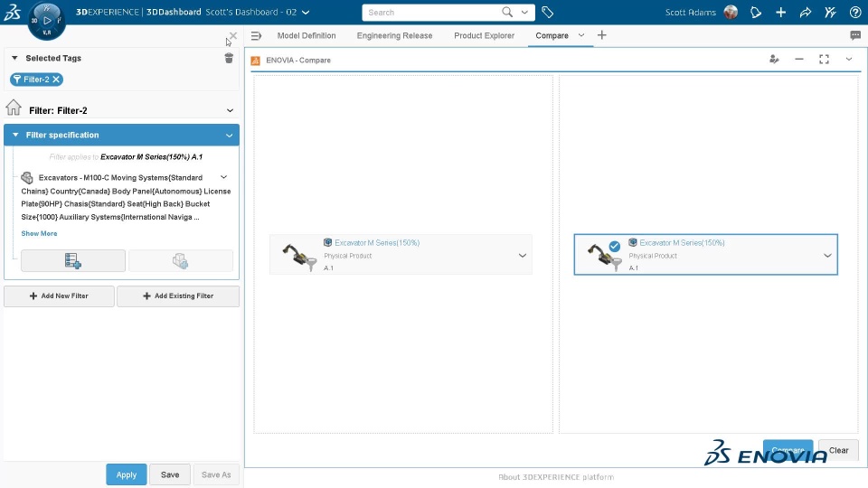Open the tools and community icon
The height and width of the screenshot is (488, 868).
830,12
